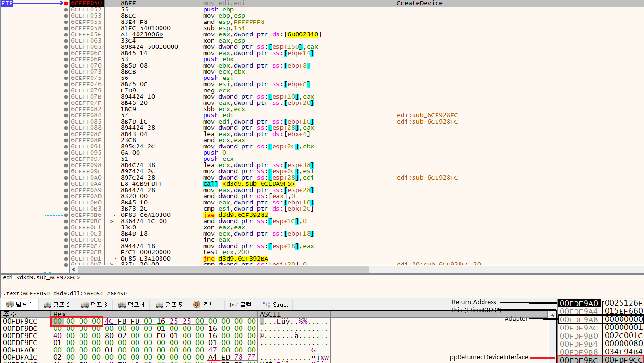The image size is (644, 363).
Task: Select the call d3d9.sub_6CEDA9F5 instruction
Action: tap(249, 184)
